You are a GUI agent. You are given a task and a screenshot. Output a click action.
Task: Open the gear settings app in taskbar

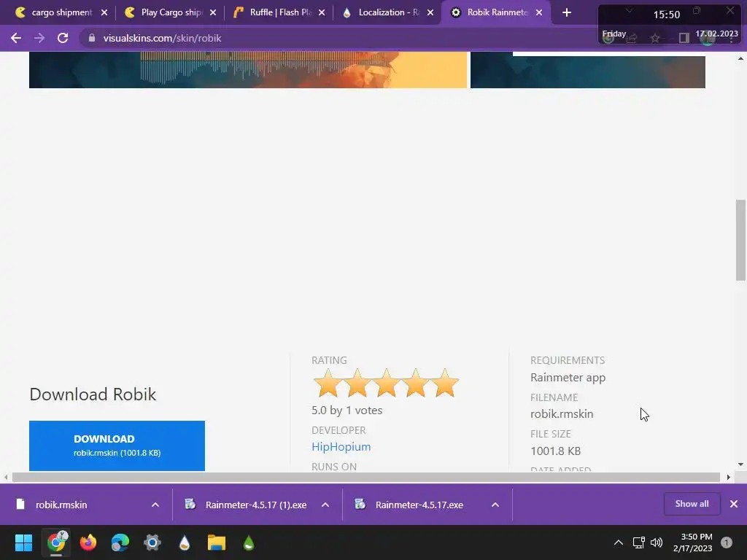pyautogui.click(x=152, y=542)
